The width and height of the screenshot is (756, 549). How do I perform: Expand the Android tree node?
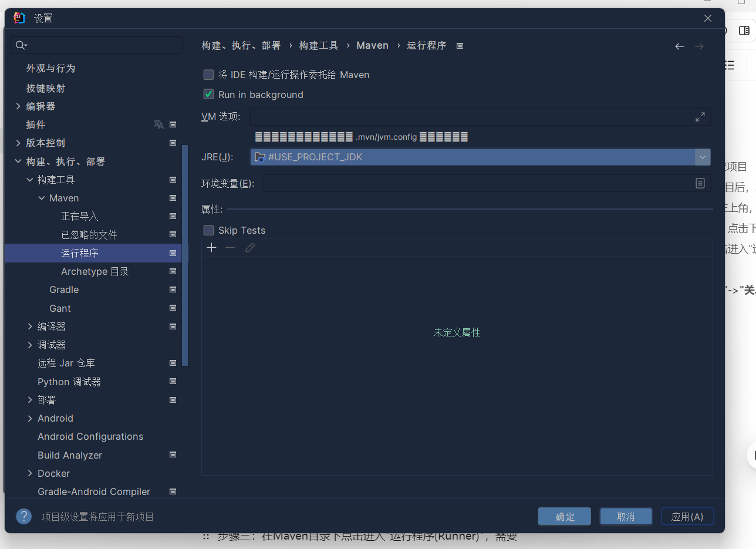(30, 418)
